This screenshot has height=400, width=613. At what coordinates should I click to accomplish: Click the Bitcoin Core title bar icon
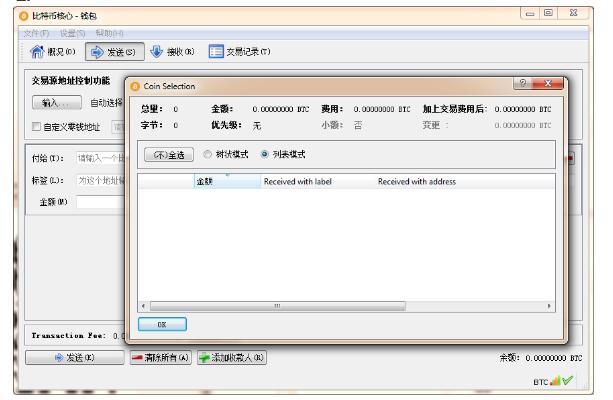tap(24, 16)
